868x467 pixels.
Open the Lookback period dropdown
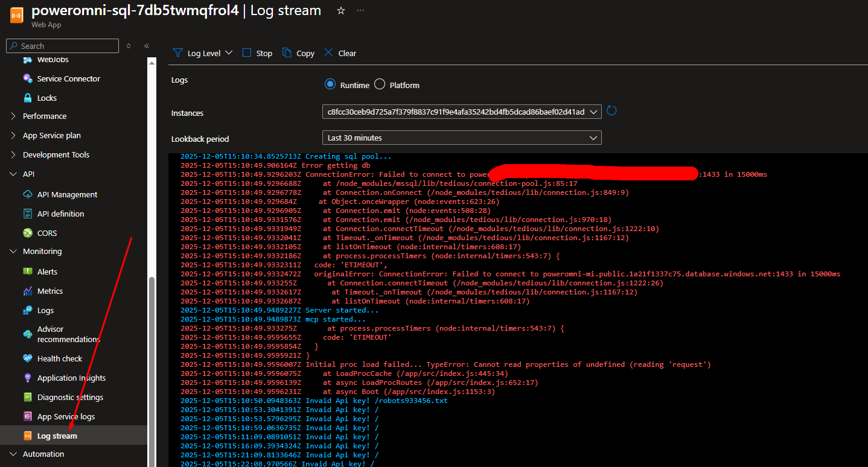(462, 138)
